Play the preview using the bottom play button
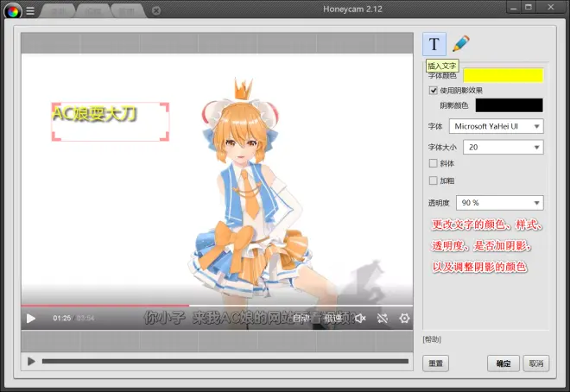 tap(31, 362)
